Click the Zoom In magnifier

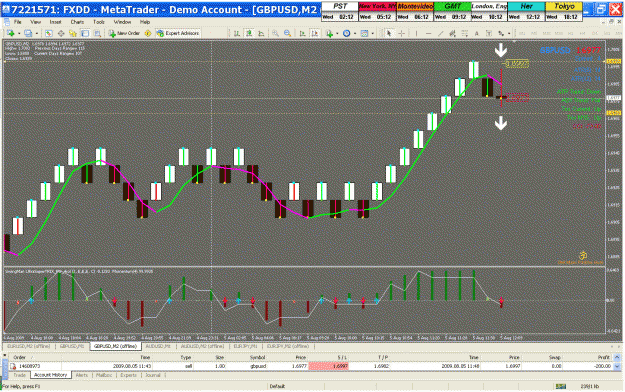(x=275, y=33)
